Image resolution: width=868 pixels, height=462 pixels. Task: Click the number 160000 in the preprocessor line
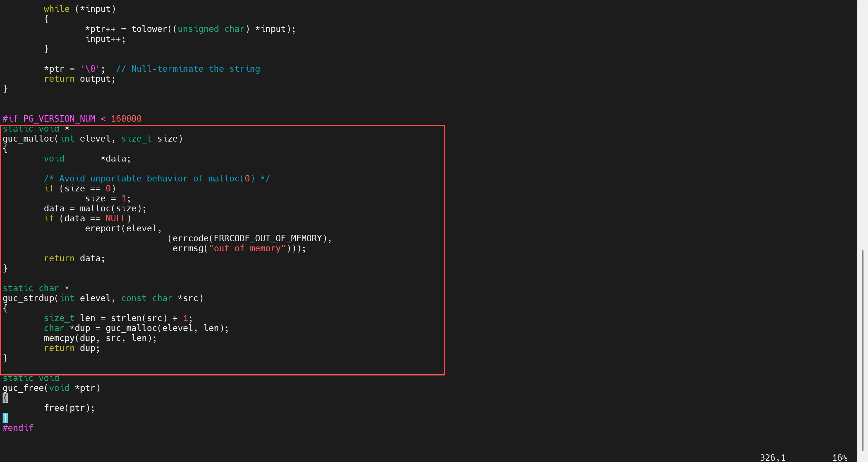click(126, 119)
